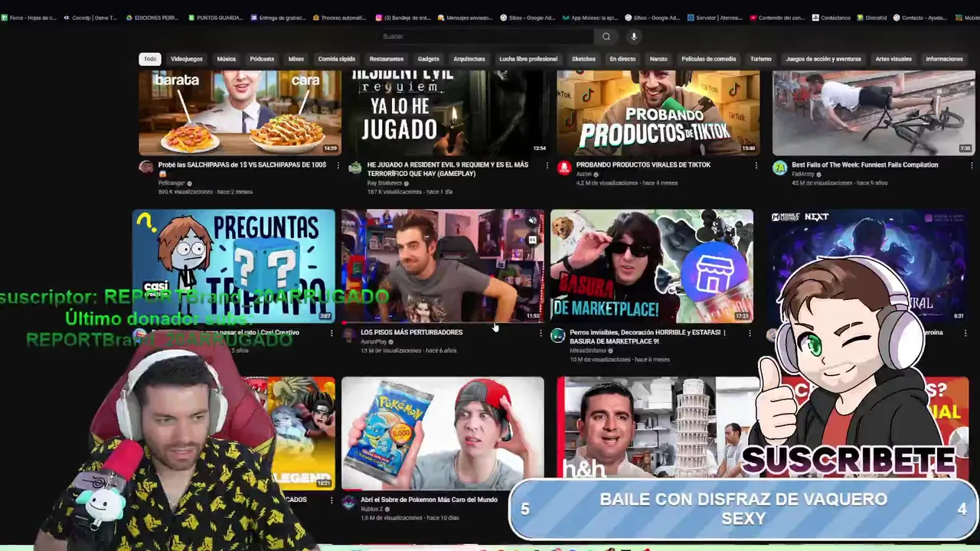The image size is (980, 551).
Task: Click the Salchipapas de 1$ vs 100$ title
Action: click(x=242, y=169)
